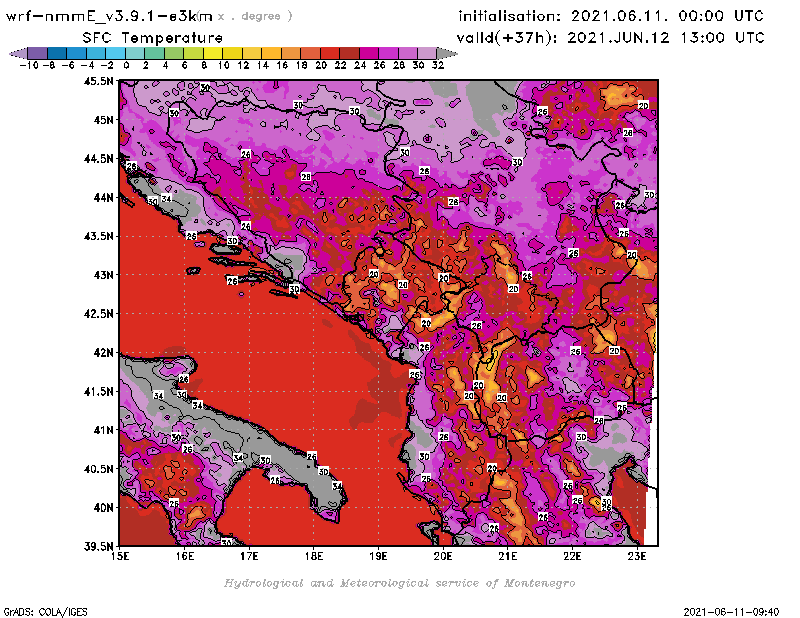This screenshot has width=800, height=618.
Task: Click the '21E' longitude label
Action: tap(508, 556)
